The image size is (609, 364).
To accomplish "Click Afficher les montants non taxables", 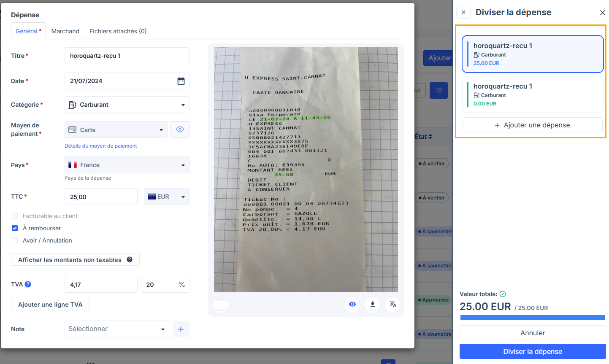I will (x=75, y=260).
